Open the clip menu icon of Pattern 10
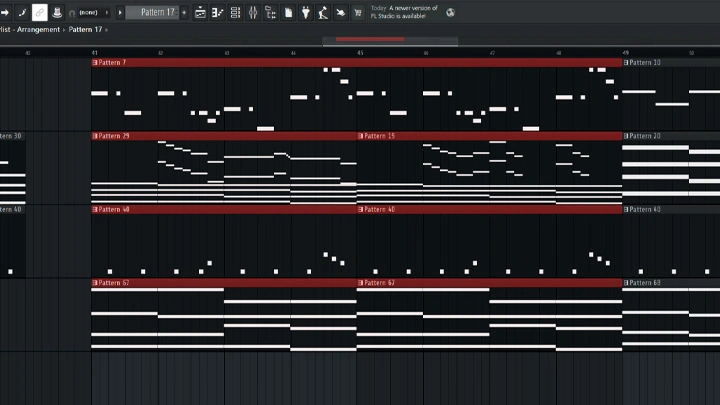 click(x=626, y=62)
